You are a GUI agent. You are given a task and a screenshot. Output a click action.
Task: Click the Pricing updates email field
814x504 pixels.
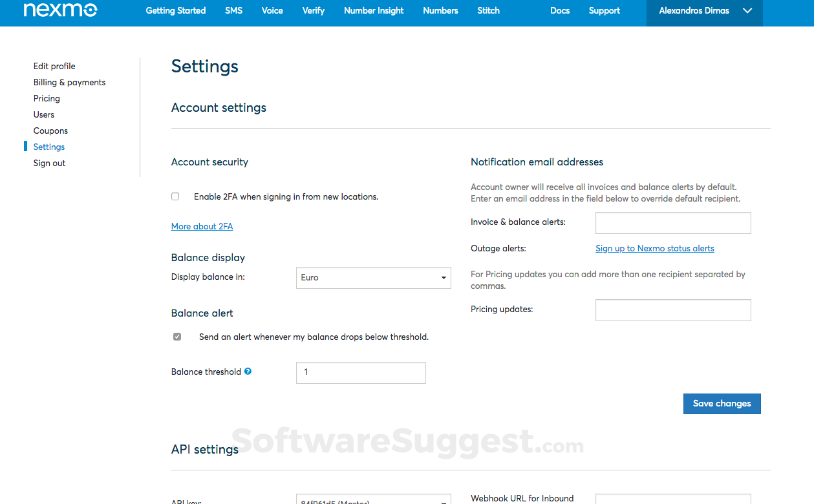pos(672,310)
